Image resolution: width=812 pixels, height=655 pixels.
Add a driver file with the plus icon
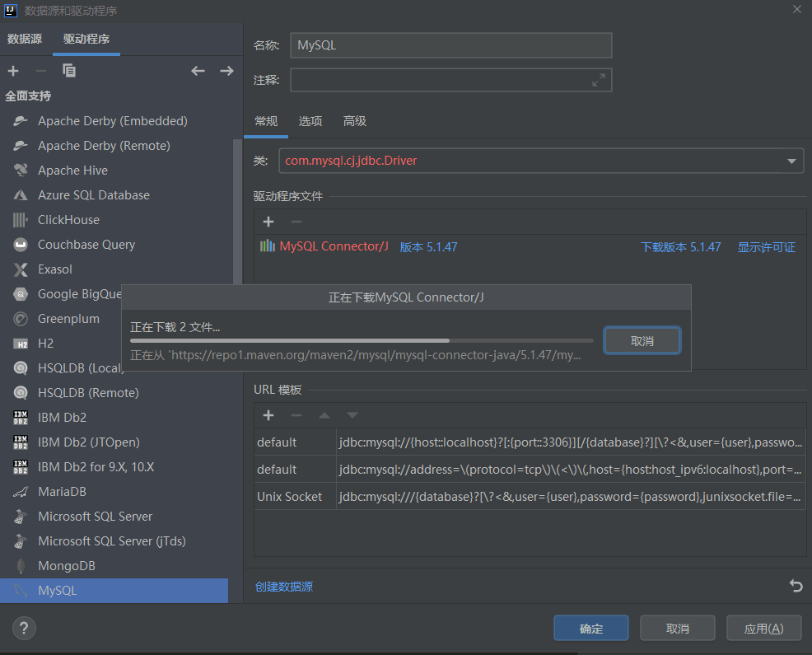[268, 222]
